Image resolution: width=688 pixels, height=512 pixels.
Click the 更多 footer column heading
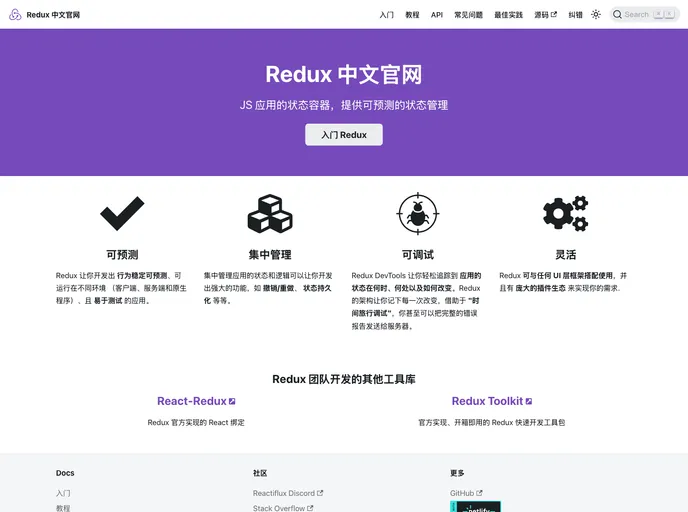click(457, 473)
